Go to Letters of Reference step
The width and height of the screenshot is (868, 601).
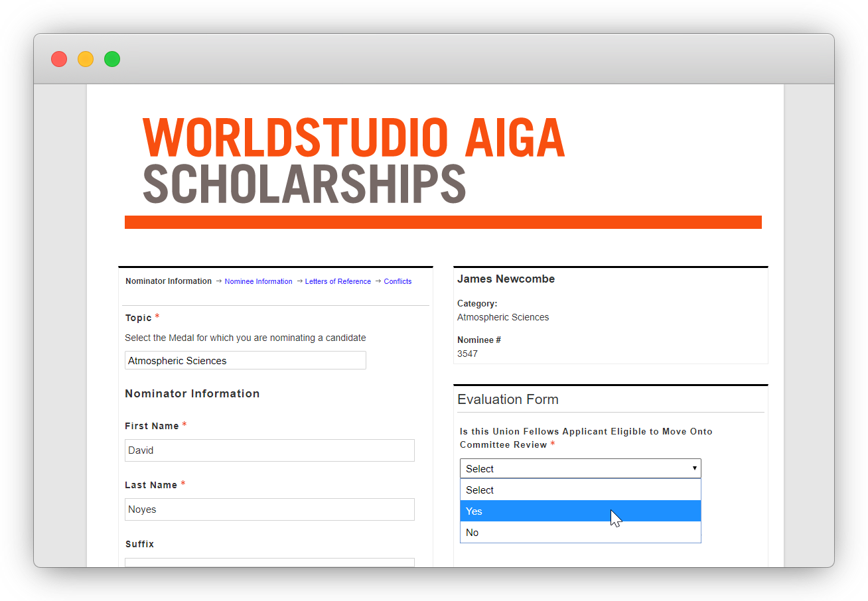click(x=338, y=281)
